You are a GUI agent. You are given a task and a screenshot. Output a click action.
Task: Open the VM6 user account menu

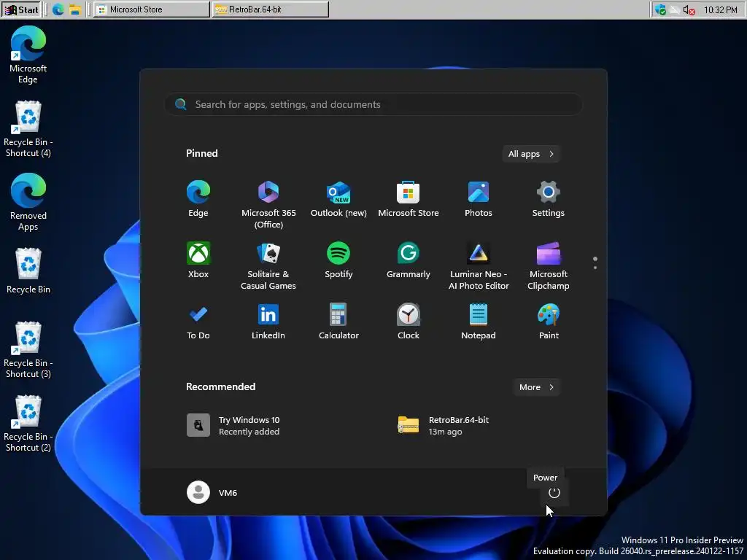[212, 492]
